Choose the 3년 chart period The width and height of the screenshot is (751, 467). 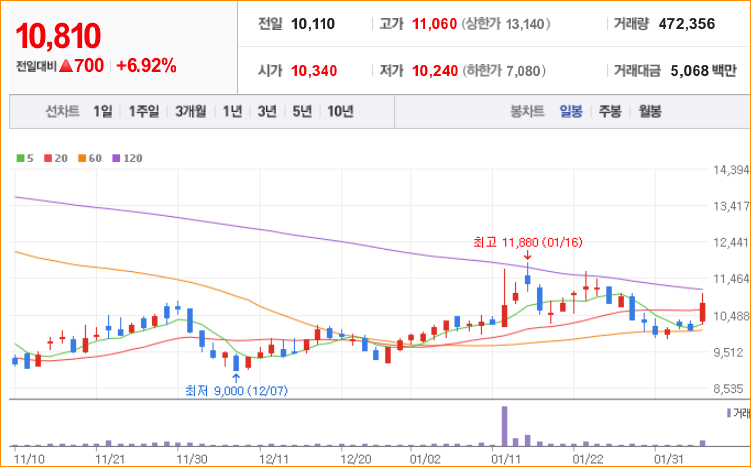pyautogui.click(x=267, y=112)
